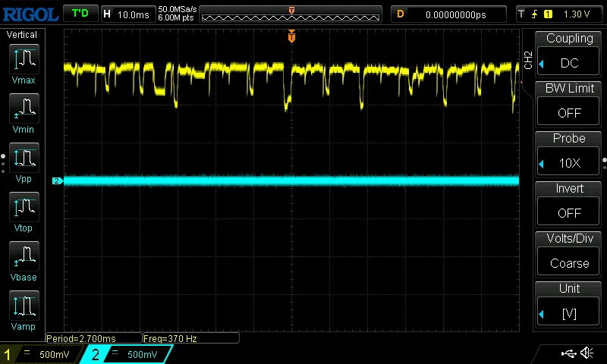Click the 6.00M pts memory depth readout

(176, 17)
